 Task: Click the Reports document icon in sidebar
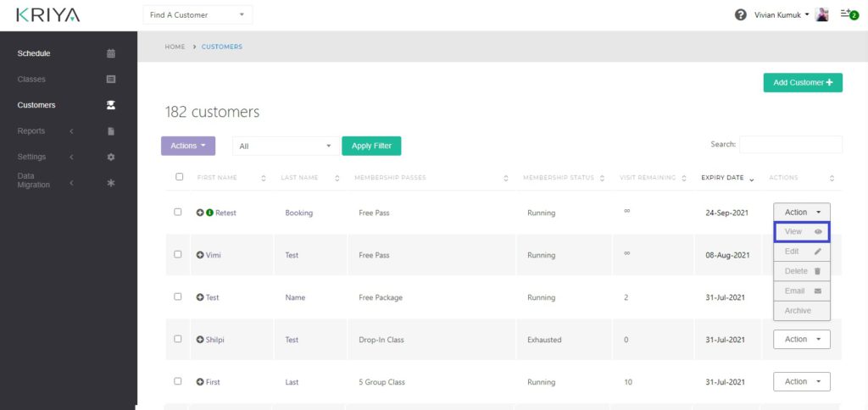[x=110, y=131]
